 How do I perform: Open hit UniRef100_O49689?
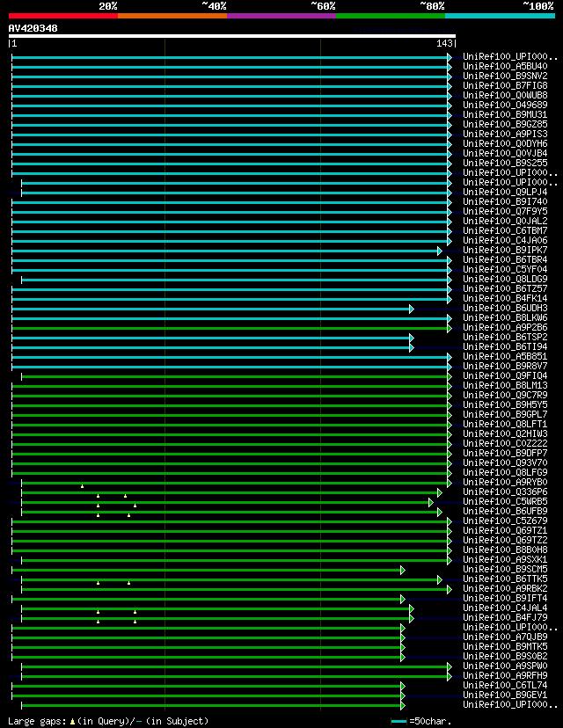(x=505, y=105)
